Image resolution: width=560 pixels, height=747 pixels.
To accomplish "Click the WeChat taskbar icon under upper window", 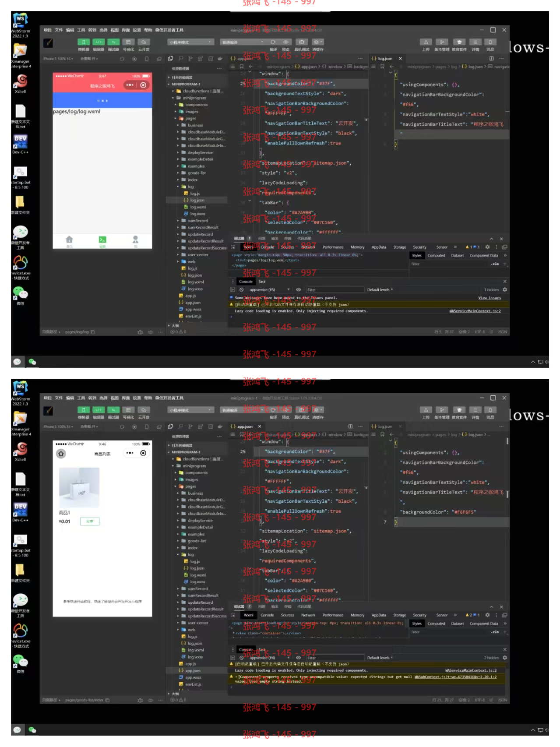I will coord(32,362).
